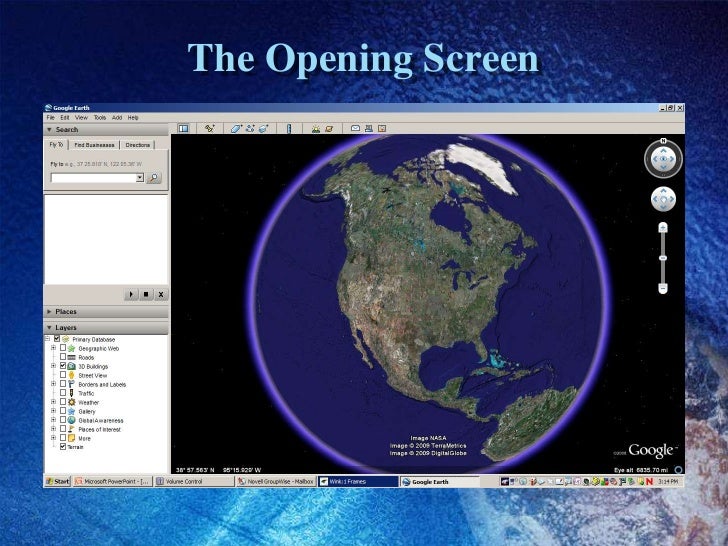
Task: Click the search results play tour button
Action: (131, 294)
